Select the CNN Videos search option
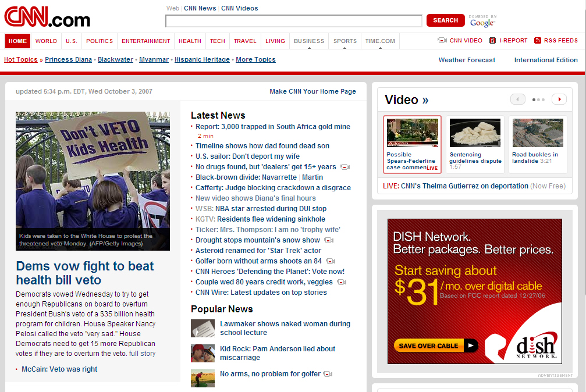 pos(240,8)
